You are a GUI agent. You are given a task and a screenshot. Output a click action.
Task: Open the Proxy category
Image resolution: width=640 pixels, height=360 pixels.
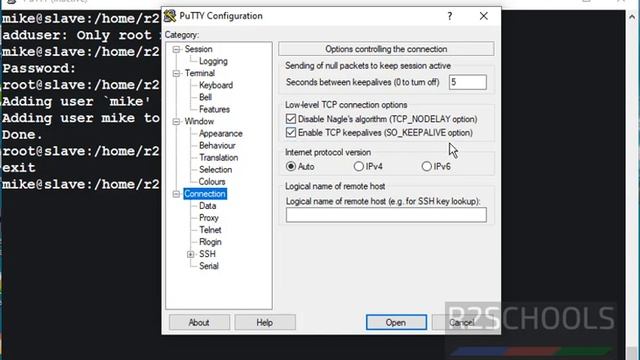point(209,218)
